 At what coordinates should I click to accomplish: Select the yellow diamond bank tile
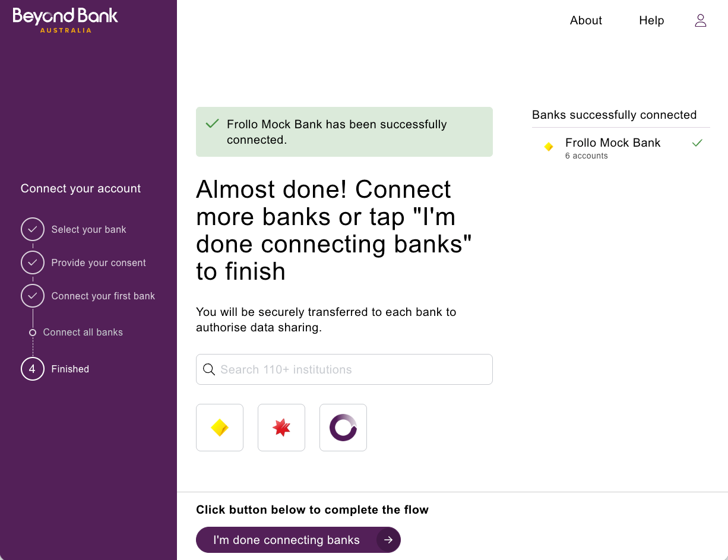click(220, 428)
